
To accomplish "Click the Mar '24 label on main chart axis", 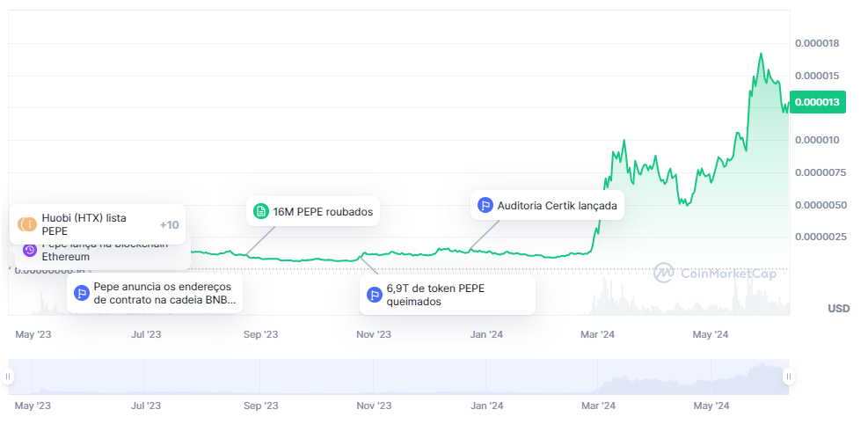I will pyautogui.click(x=598, y=334).
